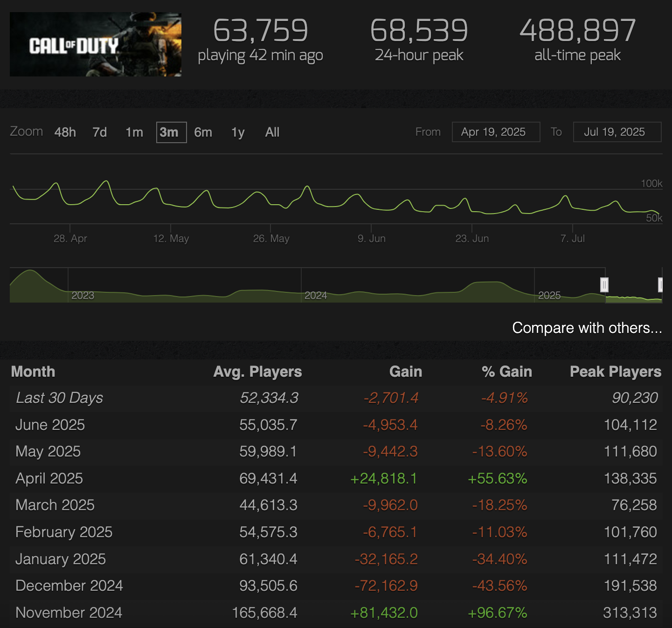Click the 50k y-axis label
This screenshot has width=672, height=628.
click(654, 218)
